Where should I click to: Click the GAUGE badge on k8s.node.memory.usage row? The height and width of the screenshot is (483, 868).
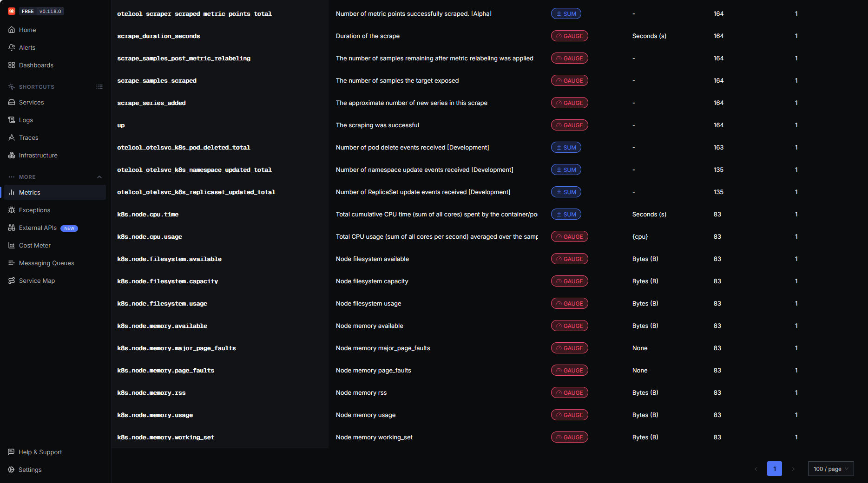[x=569, y=415]
